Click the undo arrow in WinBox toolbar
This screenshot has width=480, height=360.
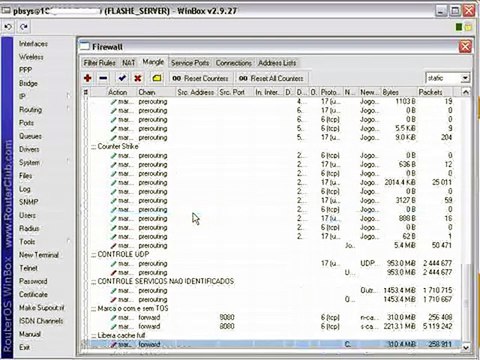coord(8,27)
